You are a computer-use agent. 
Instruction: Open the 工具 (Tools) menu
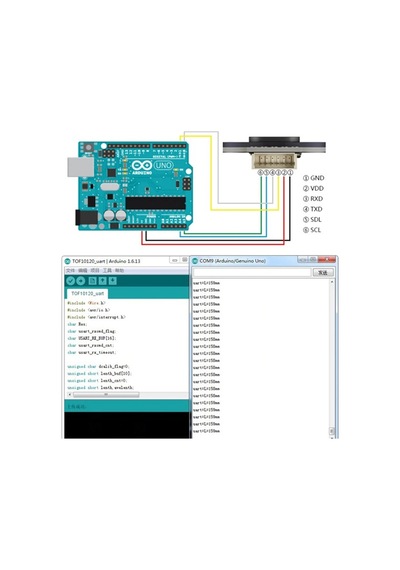pos(107,270)
